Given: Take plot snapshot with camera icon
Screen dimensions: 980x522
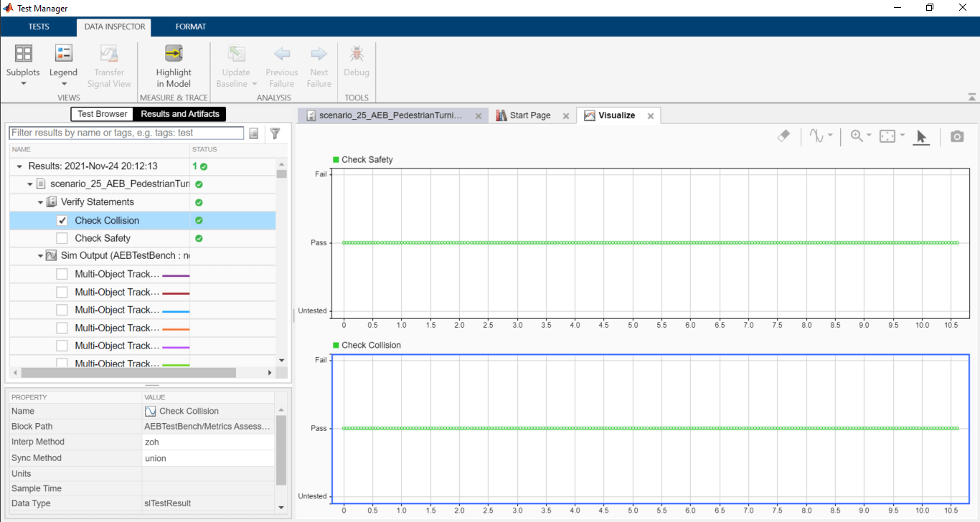Looking at the screenshot, I should [957, 136].
